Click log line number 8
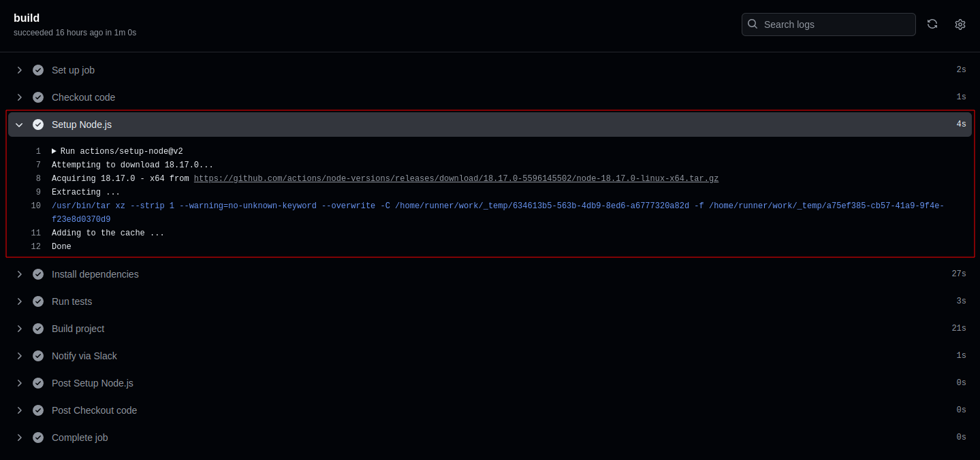 click(38, 178)
